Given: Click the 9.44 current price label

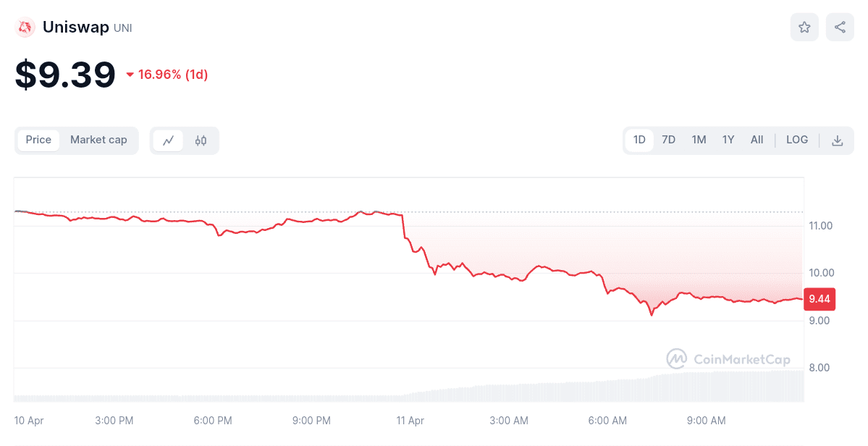Looking at the screenshot, I should (x=819, y=298).
